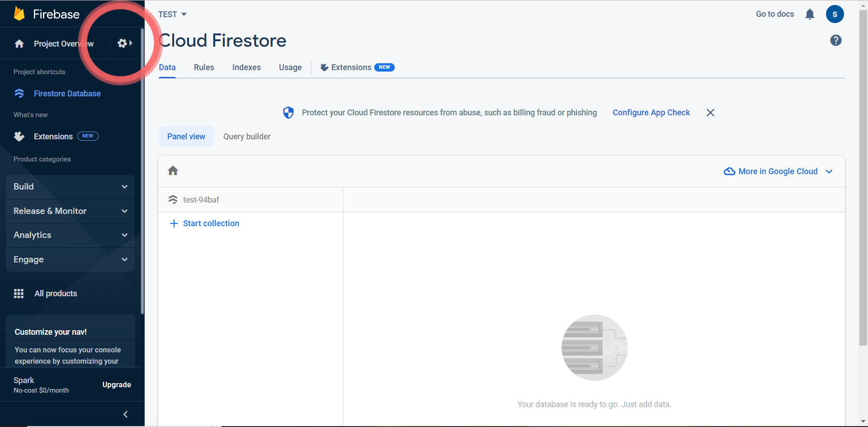Expand the Build category
868x427 pixels.
point(70,187)
